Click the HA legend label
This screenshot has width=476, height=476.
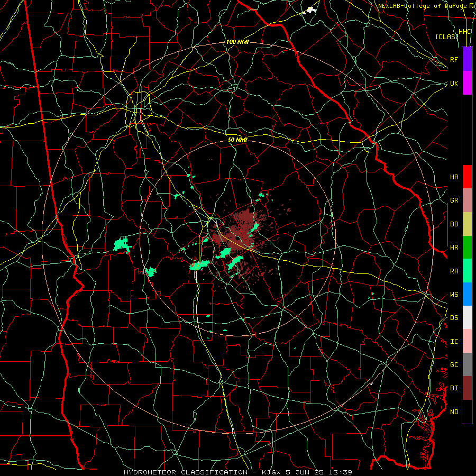tap(454, 177)
